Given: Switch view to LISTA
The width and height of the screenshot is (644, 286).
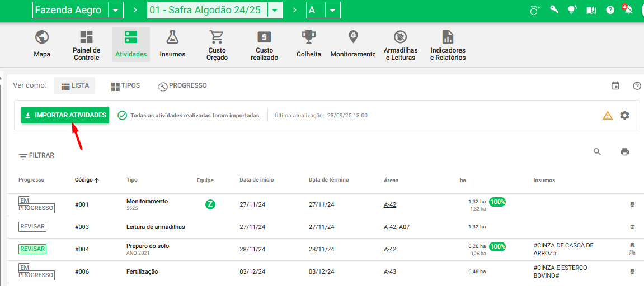Looking at the screenshot, I should point(75,86).
